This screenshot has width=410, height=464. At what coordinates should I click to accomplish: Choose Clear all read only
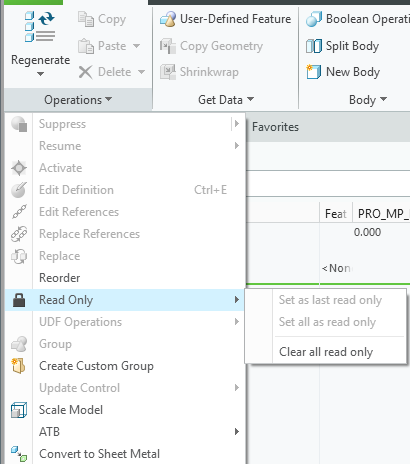(x=326, y=352)
